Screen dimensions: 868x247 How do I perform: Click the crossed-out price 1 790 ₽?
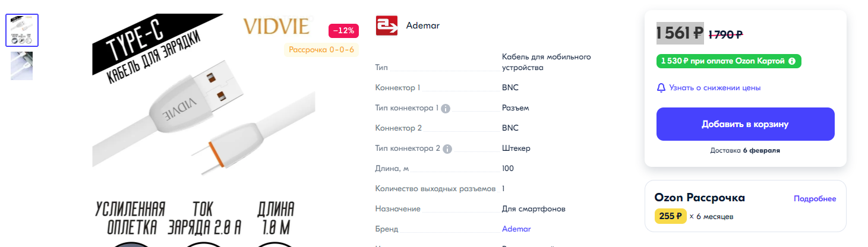pos(725,34)
